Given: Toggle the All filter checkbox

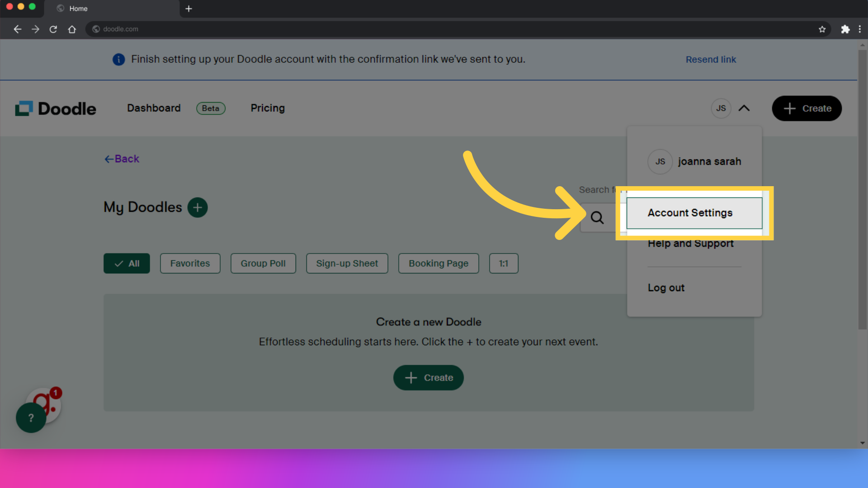Looking at the screenshot, I should coord(127,263).
